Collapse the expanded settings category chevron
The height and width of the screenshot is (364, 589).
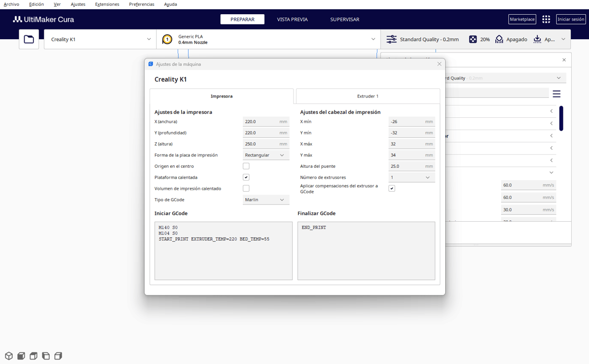coord(552,173)
